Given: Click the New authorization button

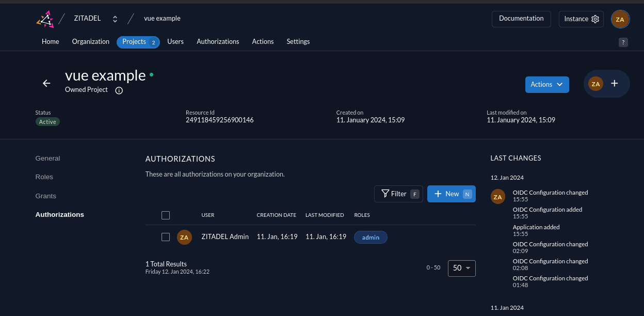Looking at the screenshot, I should click(451, 194).
